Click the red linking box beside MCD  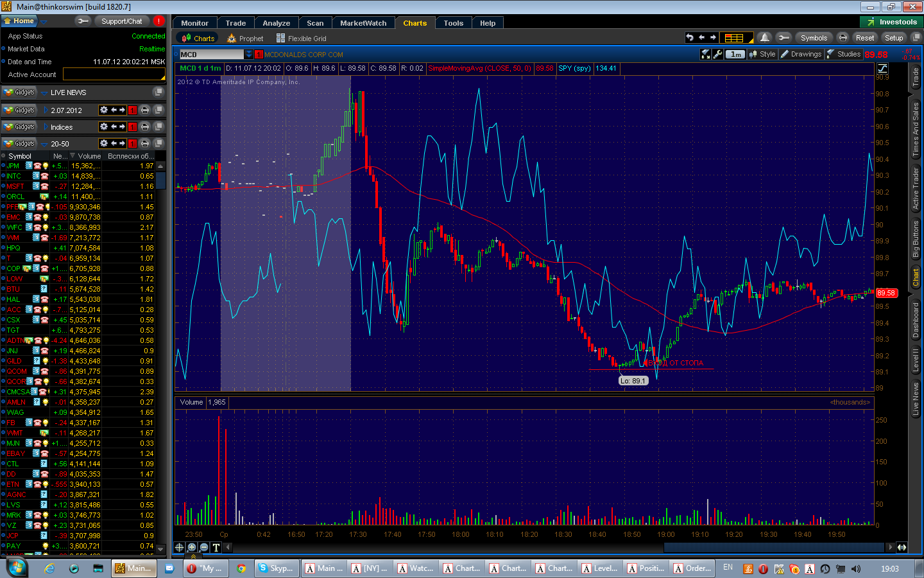coord(259,55)
